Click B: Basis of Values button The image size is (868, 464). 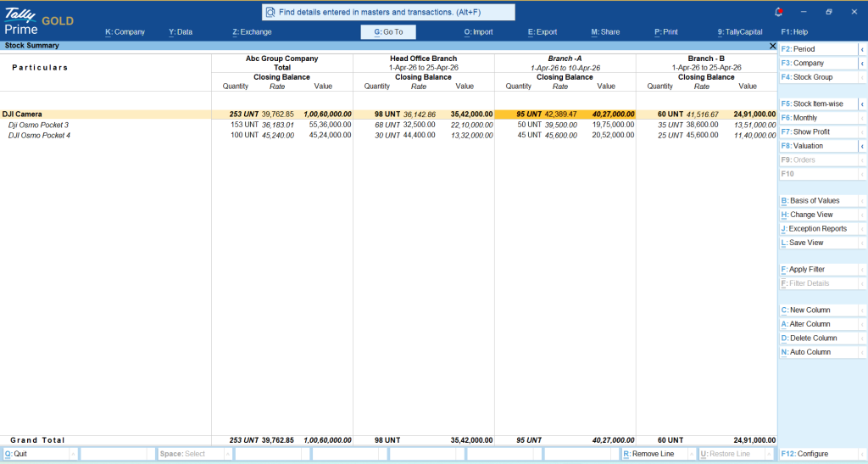pos(819,200)
